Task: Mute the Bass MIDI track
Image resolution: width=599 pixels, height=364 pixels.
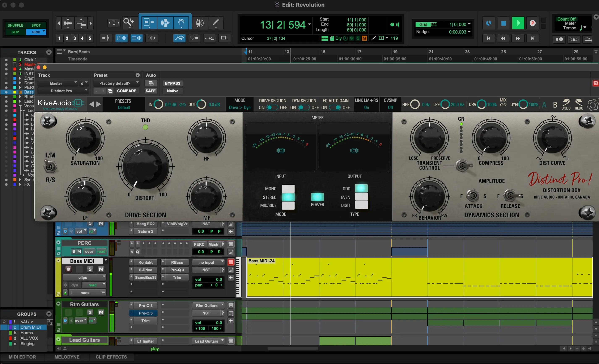Action: click(101, 269)
